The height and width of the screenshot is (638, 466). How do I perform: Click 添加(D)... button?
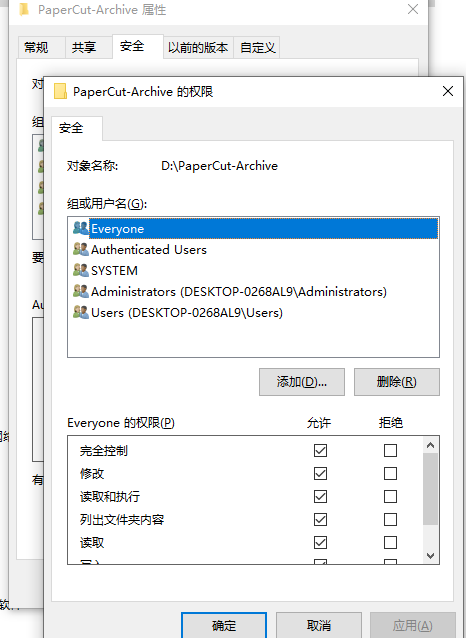pyautogui.click(x=302, y=382)
